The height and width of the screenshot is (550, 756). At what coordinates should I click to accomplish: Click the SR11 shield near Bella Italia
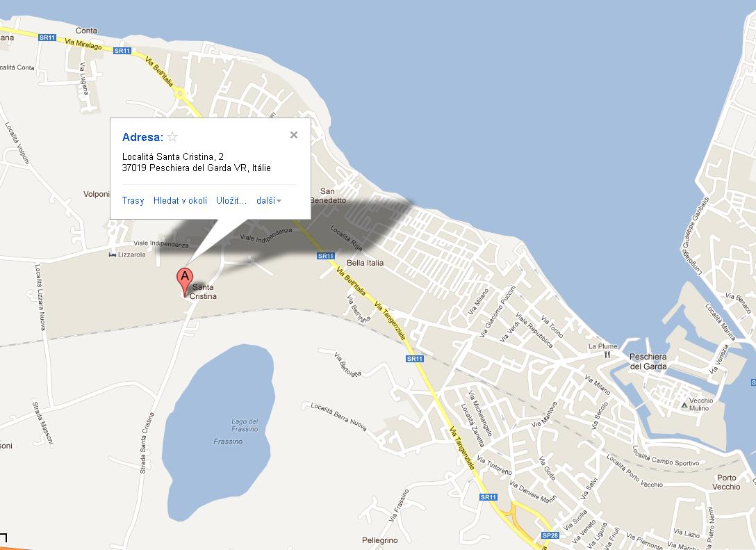click(325, 256)
